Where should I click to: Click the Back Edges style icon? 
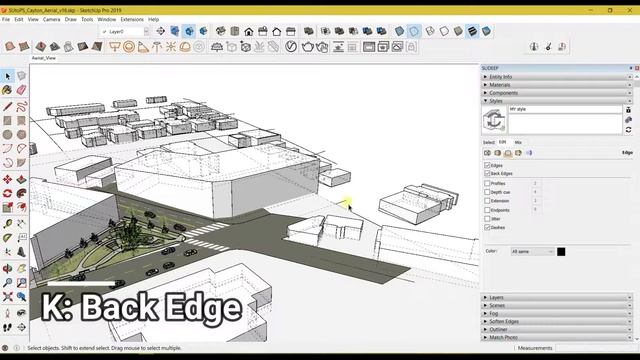(414, 31)
